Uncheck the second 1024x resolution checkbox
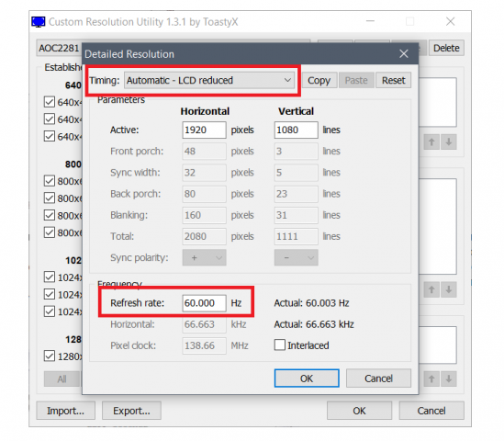 [x=50, y=294]
